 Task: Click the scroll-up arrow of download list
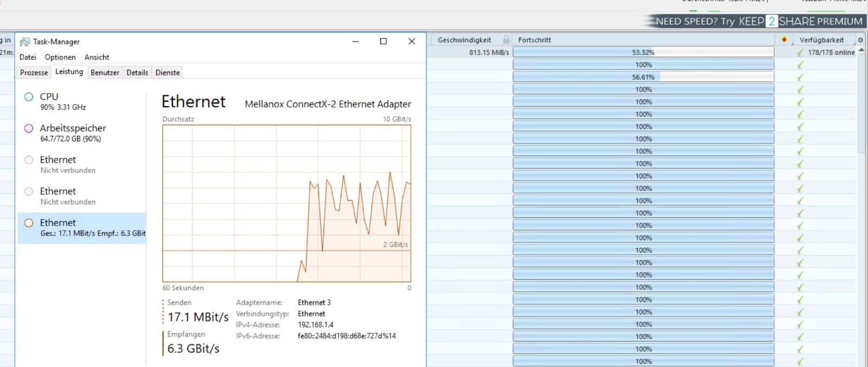[861, 50]
